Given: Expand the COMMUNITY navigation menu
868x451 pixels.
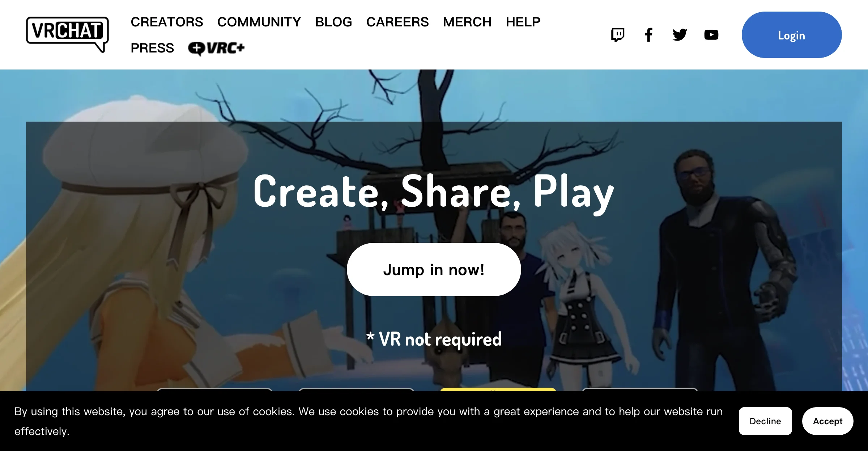Looking at the screenshot, I should (259, 22).
